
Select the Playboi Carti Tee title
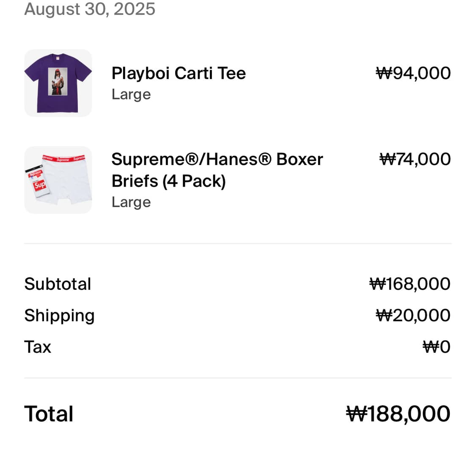pyautogui.click(x=179, y=73)
